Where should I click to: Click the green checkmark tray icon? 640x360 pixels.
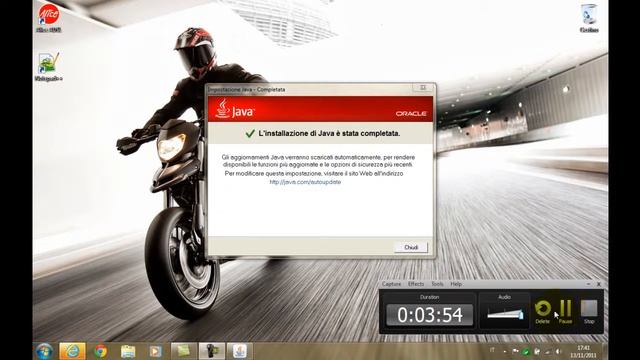click(526, 351)
